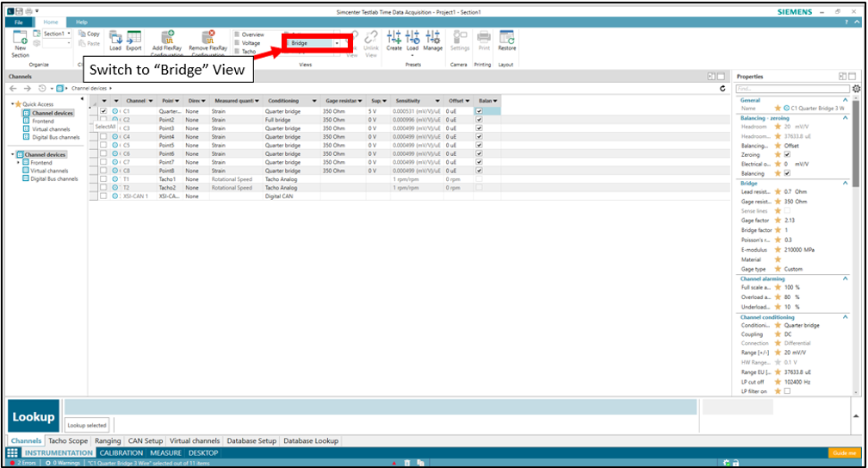The image size is (868, 468).
Task: Open the Bridge view dropdown arrow
Action: tap(337, 43)
